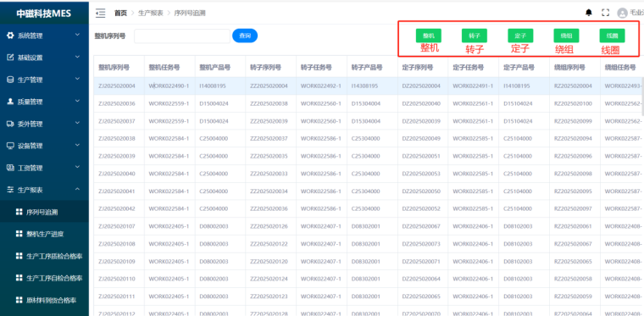Open notifications via the bell icon
This screenshot has height=316, width=644.
coord(589,14)
